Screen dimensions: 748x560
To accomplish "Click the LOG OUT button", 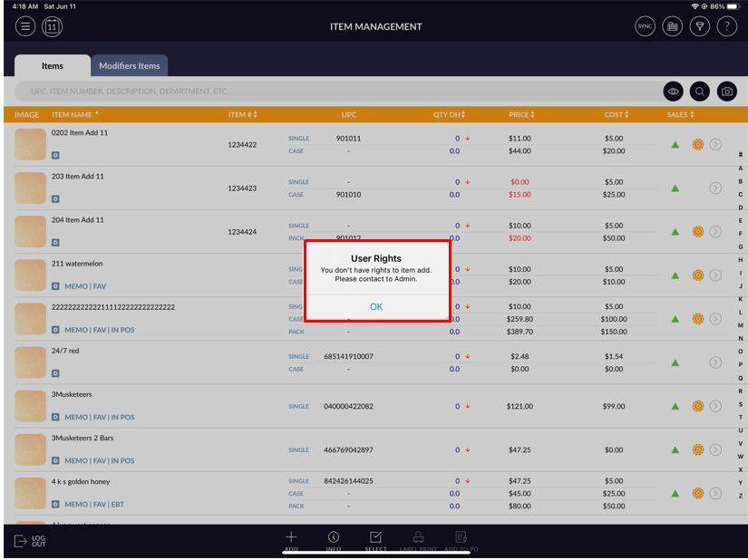I will [30, 541].
